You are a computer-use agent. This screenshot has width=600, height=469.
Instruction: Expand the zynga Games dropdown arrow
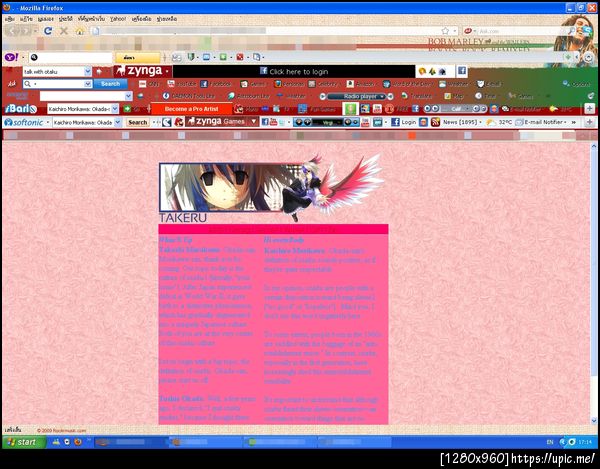point(254,122)
